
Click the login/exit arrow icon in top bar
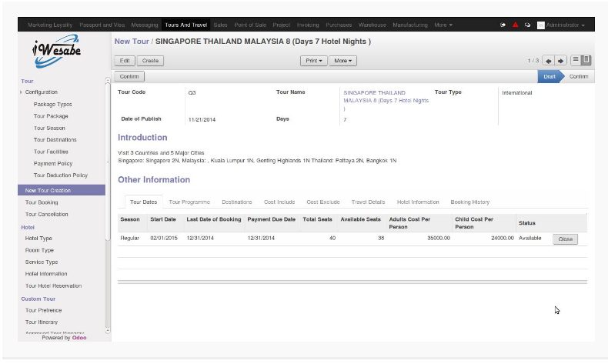pos(503,25)
